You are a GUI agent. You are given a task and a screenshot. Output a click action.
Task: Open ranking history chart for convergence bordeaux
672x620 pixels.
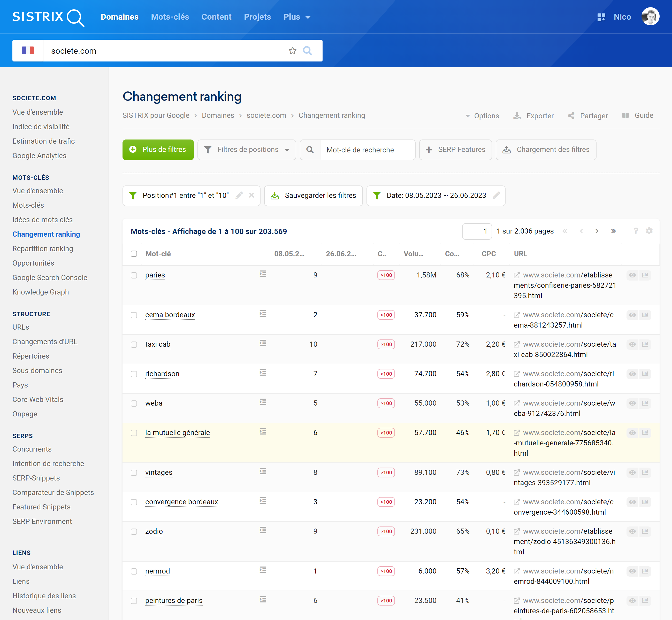(645, 502)
